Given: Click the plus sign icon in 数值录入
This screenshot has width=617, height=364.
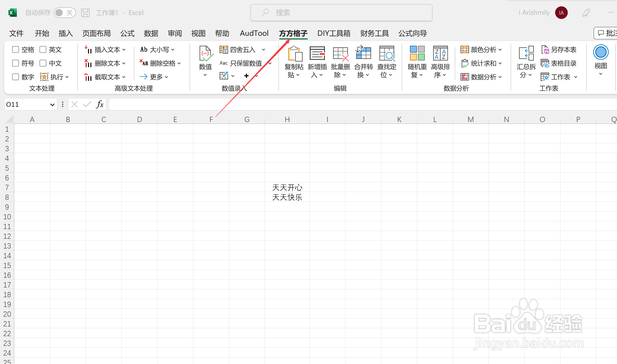Looking at the screenshot, I should 246,76.
